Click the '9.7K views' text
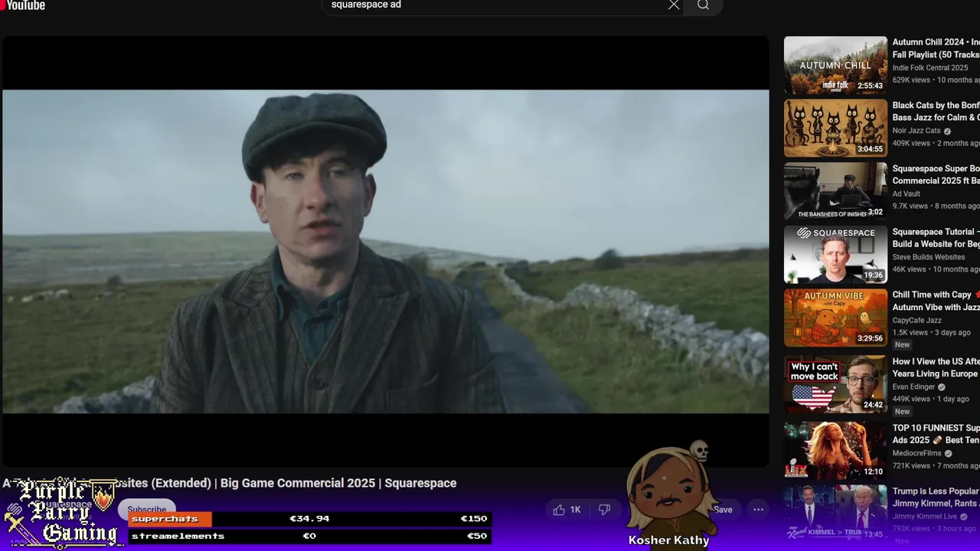Screen dimensions: 980x551 pyautogui.click(x=910, y=206)
